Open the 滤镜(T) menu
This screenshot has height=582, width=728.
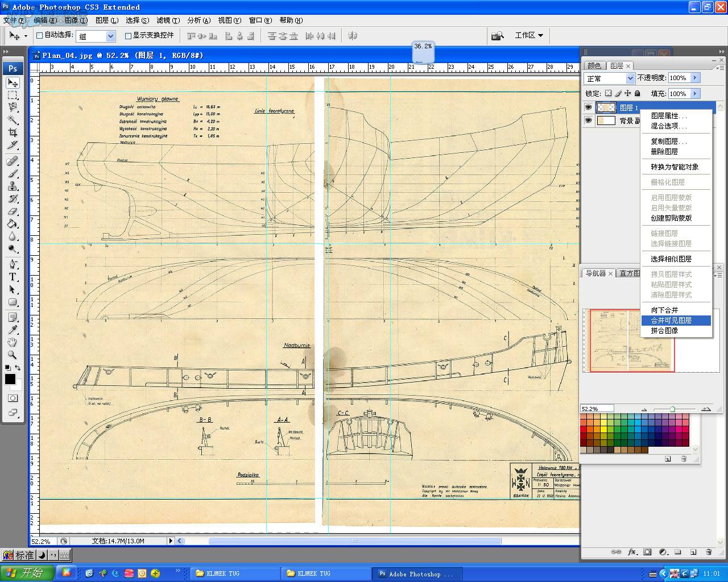[x=168, y=20]
